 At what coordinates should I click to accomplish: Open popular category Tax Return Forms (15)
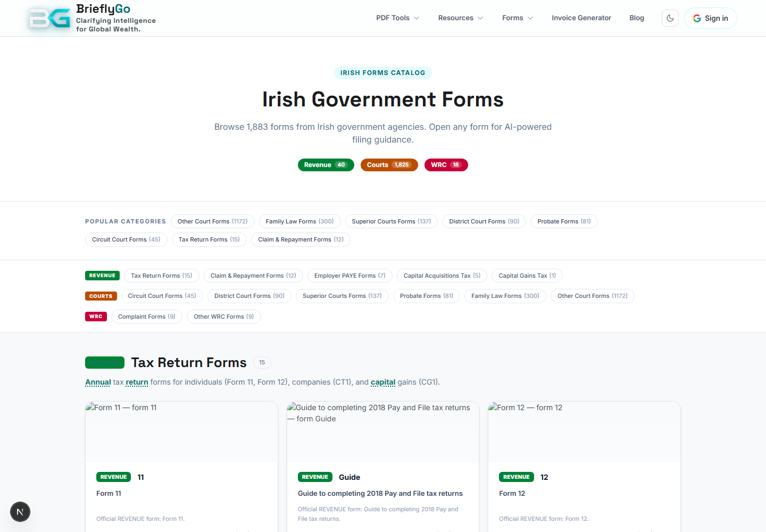209,239
